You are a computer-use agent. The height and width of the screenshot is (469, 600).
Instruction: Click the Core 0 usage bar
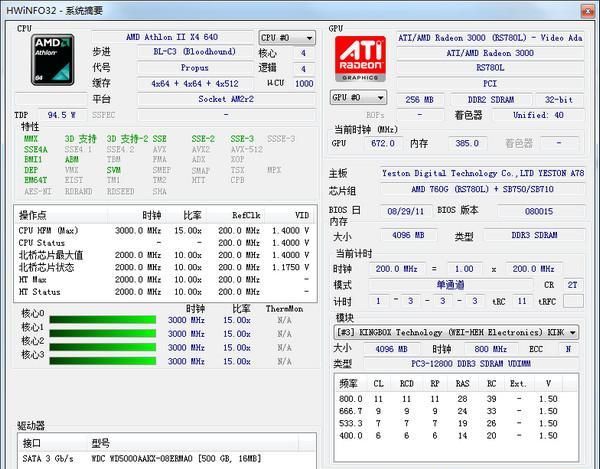click(x=101, y=320)
